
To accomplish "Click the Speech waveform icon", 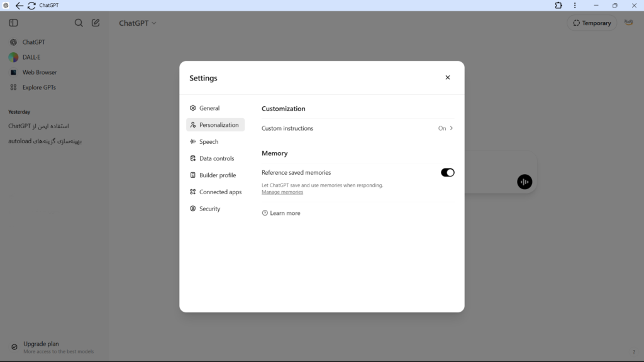I will pyautogui.click(x=192, y=141).
